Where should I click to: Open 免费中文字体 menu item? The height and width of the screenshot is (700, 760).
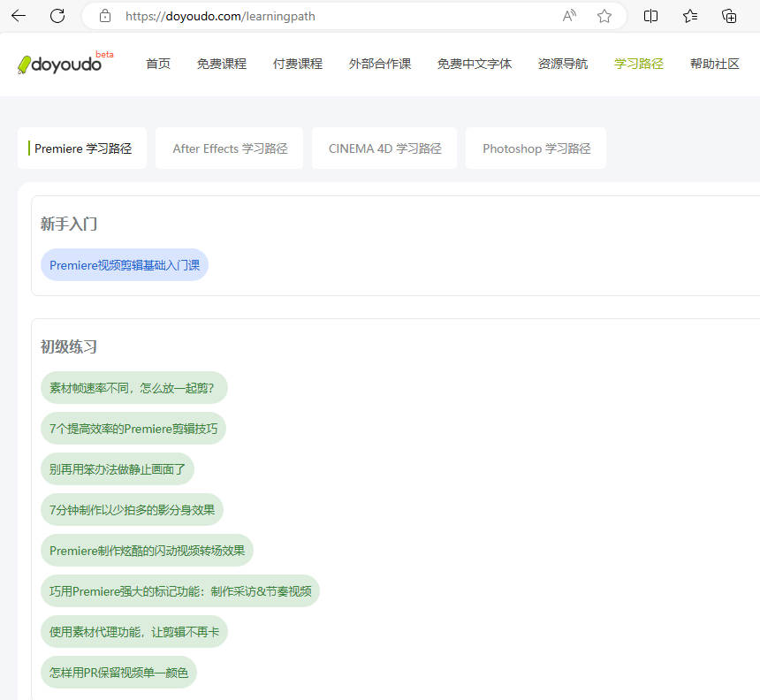click(475, 64)
